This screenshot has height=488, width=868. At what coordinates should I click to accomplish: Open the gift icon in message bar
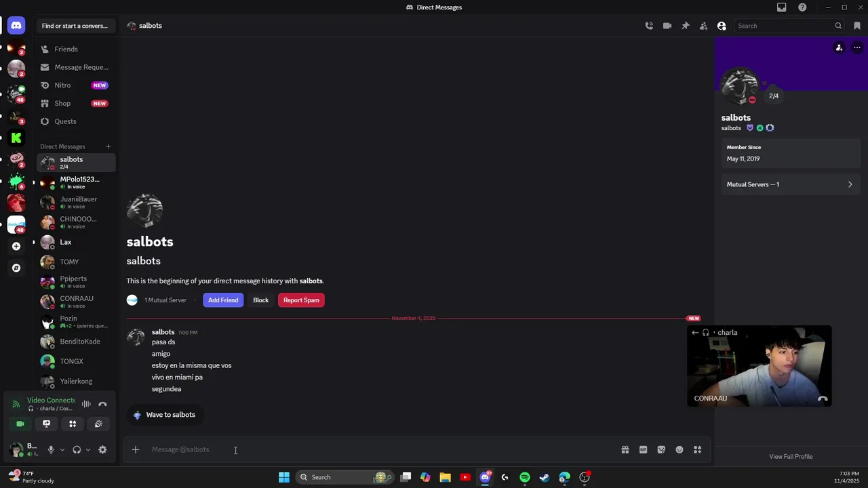[x=625, y=449]
